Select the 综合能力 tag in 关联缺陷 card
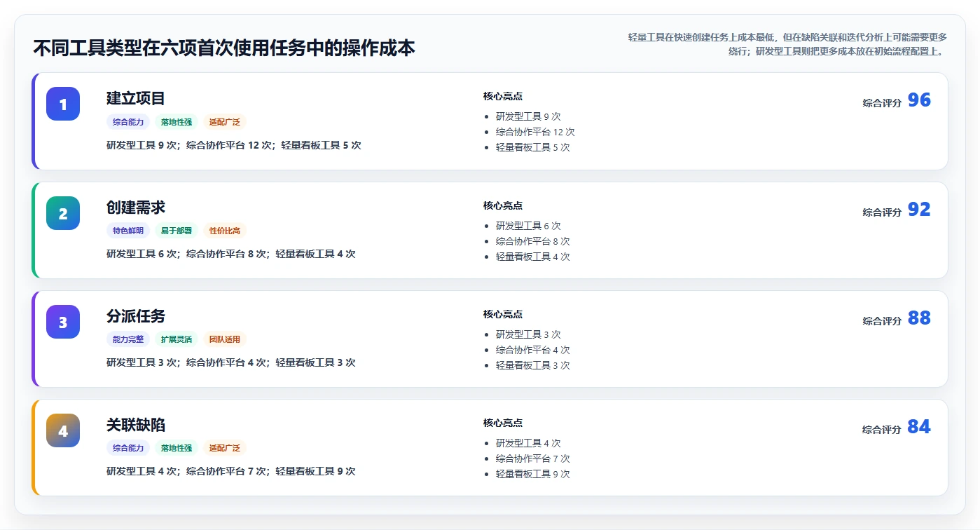Screen dimensions: 980x530 [128, 448]
